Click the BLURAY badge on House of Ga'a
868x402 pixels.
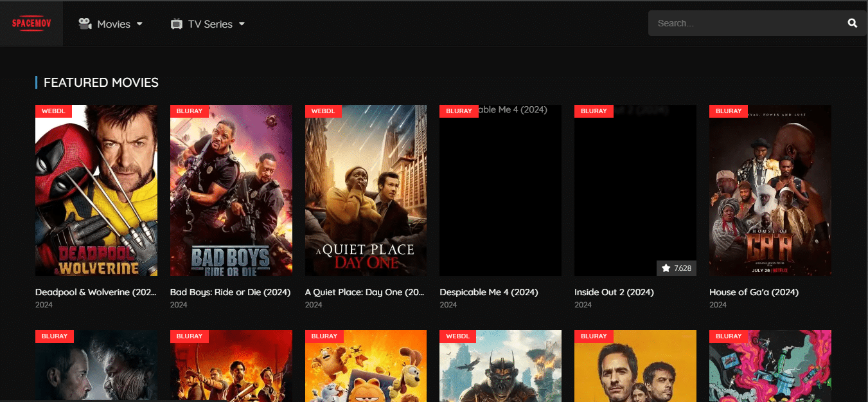click(728, 111)
